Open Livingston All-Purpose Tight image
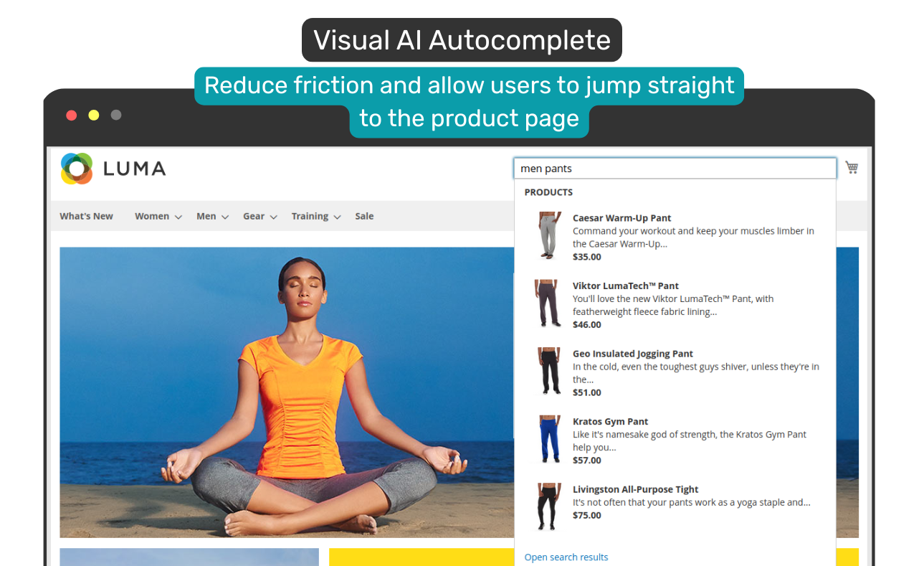Image resolution: width=924 pixels, height=566 pixels. (x=548, y=506)
